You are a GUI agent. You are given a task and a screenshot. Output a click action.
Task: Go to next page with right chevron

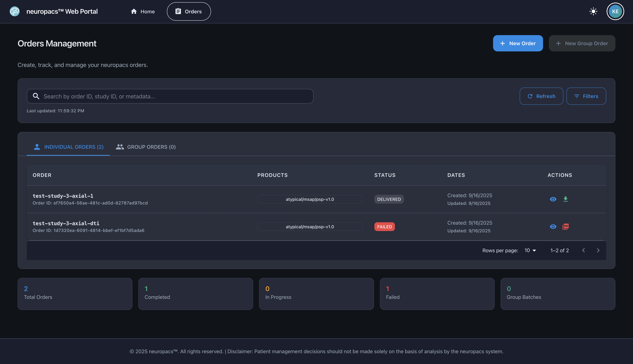(x=598, y=250)
